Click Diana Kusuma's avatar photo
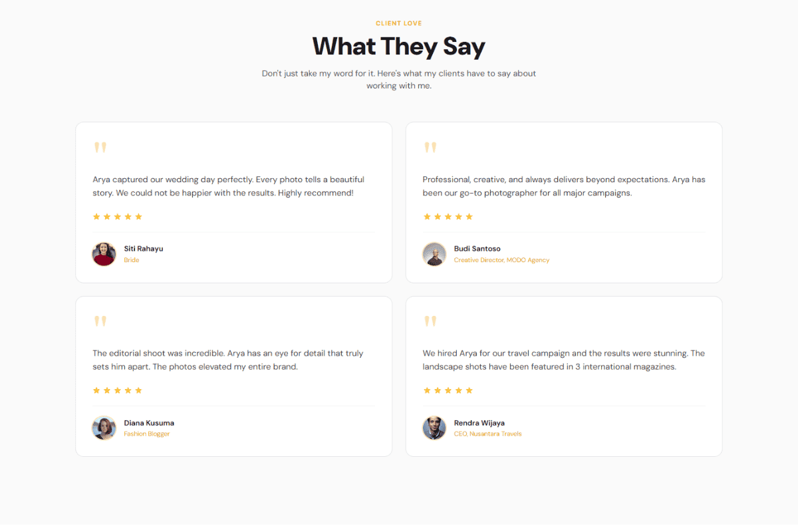Image resolution: width=798 pixels, height=532 pixels. [104, 428]
